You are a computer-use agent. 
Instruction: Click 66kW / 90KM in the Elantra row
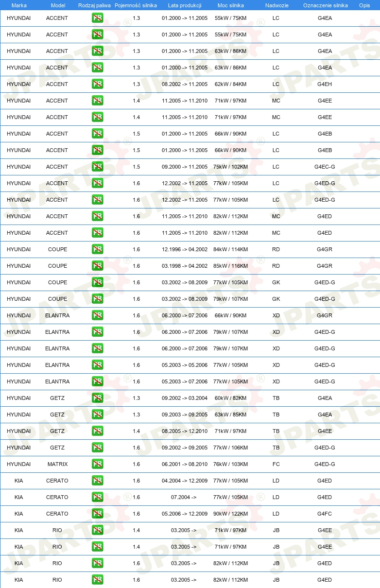click(230, 315)
